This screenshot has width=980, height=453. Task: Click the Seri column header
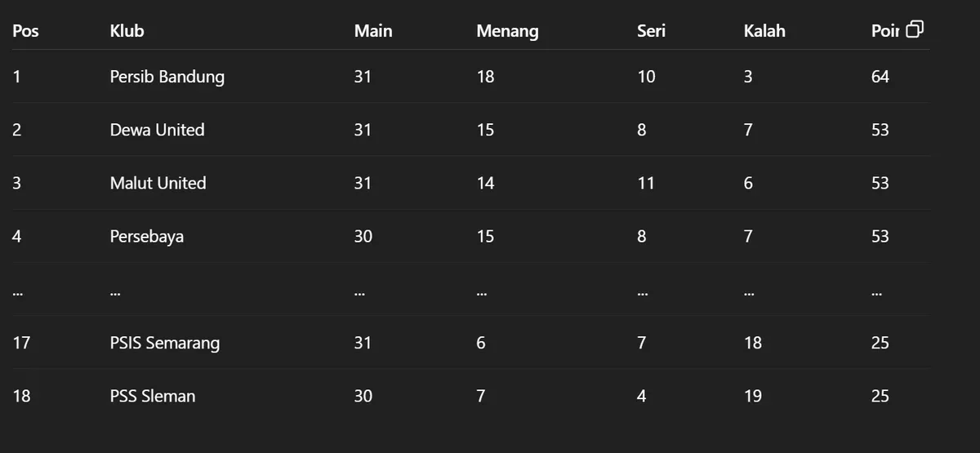[x=652, y=31]
